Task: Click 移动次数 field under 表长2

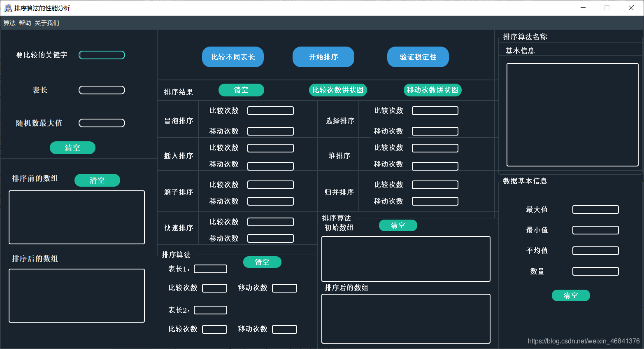Action: point(285,330)
